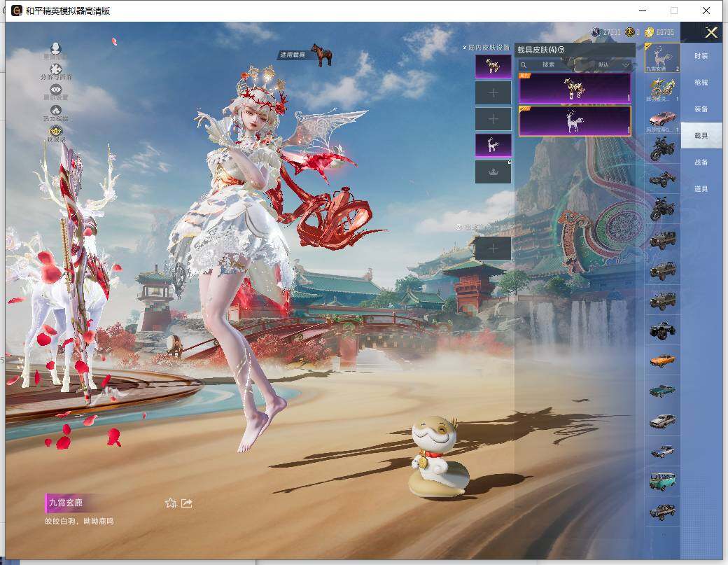
Task: Switch to the 时装 tab
Action: [x=701, y=56]
